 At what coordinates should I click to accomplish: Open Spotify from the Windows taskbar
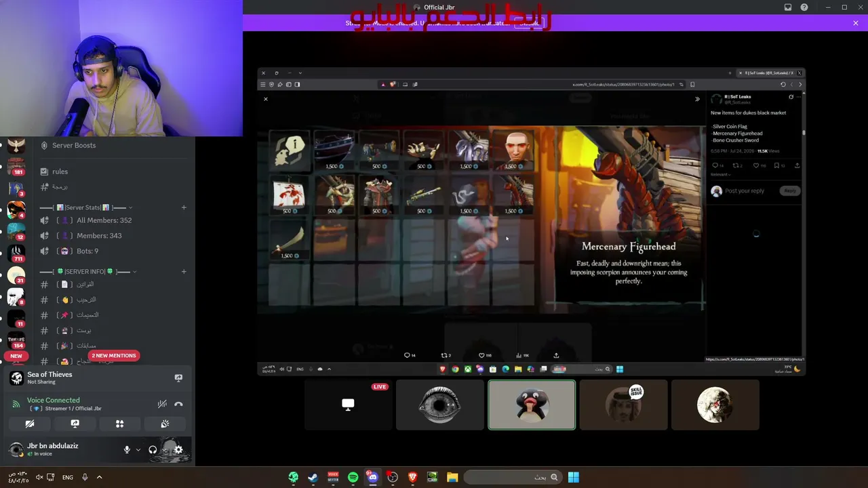[353, 477]
